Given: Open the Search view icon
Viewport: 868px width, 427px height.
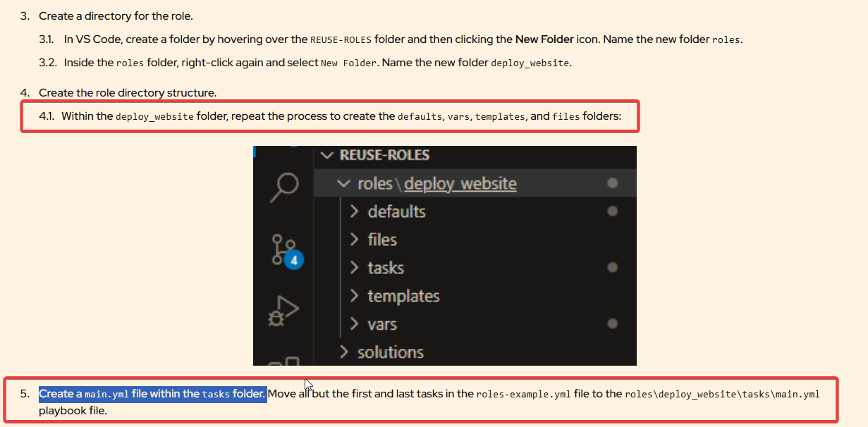Looking at the screenshot, I should [x=286, y=187].
